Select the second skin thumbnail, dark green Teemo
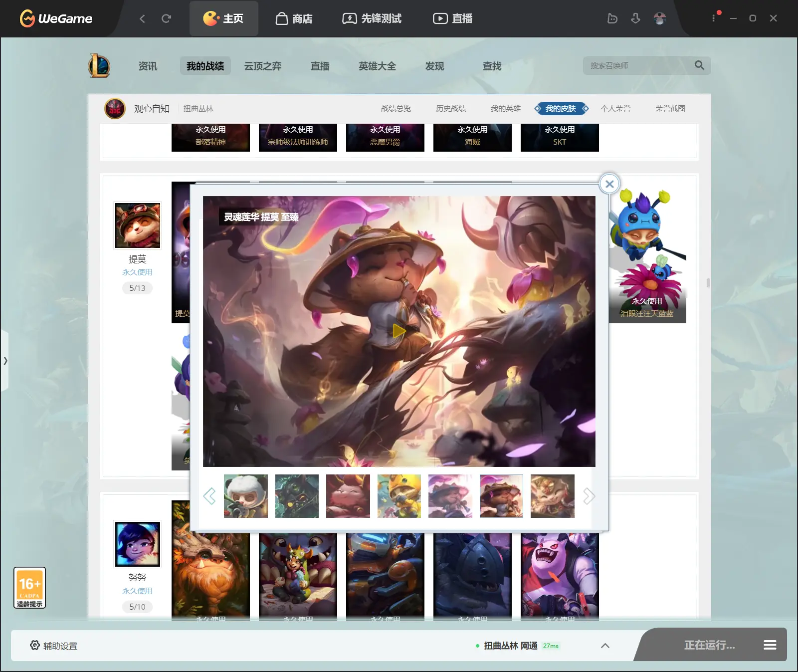 pos(297,496)
